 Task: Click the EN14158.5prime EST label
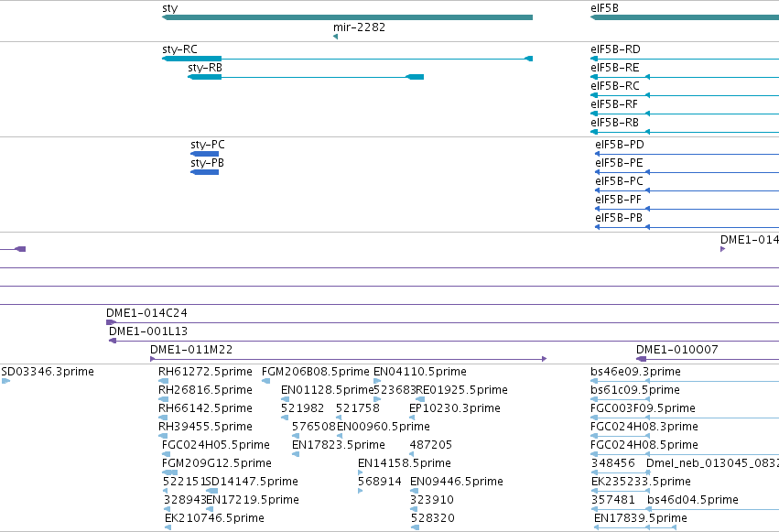(x=405, y=463)
